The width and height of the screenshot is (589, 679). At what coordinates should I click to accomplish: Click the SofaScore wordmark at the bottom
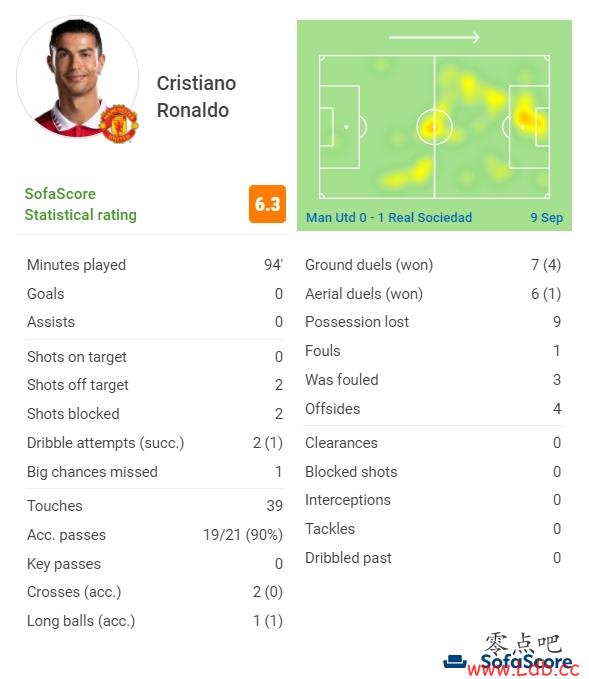[x=526, y=662]
